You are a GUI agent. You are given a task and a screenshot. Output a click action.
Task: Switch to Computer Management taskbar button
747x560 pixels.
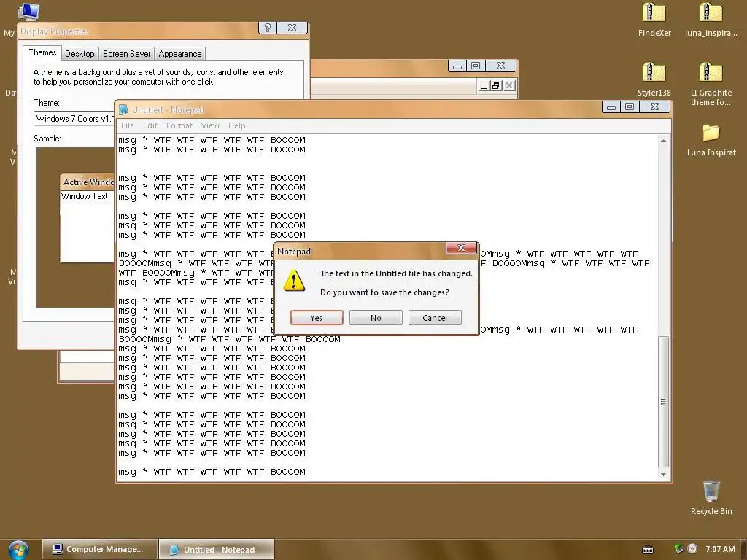pyautogui.click(x=99, y=549)
